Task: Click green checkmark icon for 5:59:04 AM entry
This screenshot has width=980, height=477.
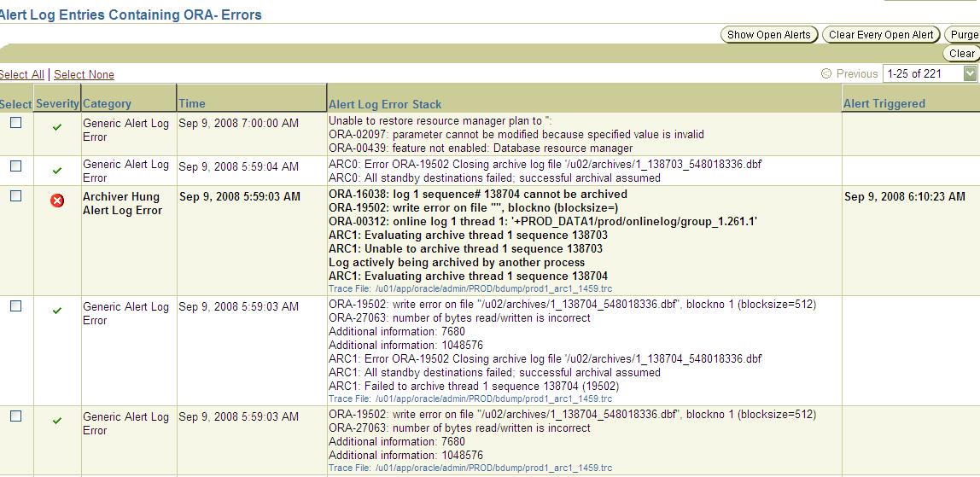Action: point(57,171)
